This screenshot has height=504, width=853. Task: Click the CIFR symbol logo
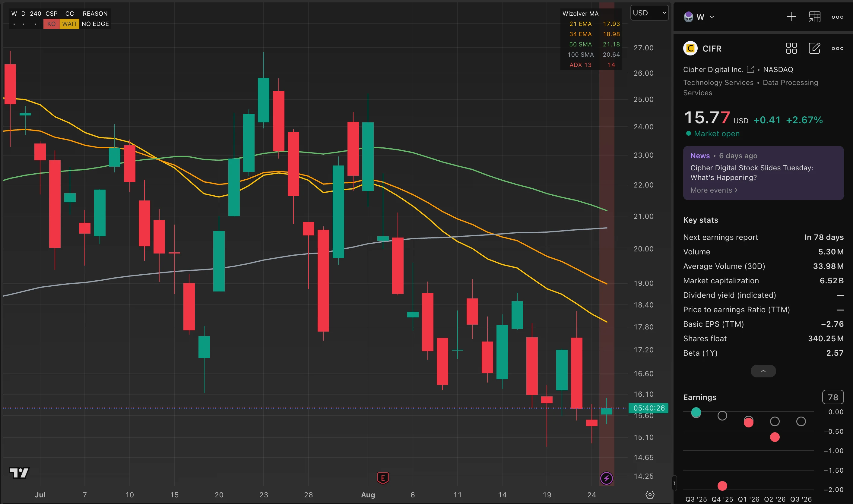tap(690, 49)
